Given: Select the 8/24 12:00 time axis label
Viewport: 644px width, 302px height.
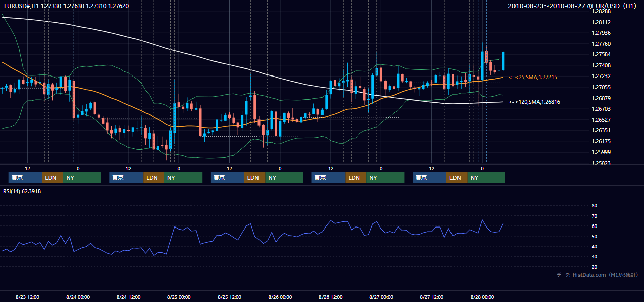Looking at the screenshot, I should (128, 297).
